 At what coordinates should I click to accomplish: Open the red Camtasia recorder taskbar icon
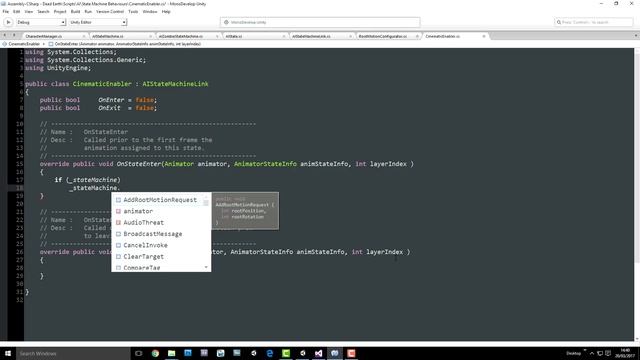351,353
